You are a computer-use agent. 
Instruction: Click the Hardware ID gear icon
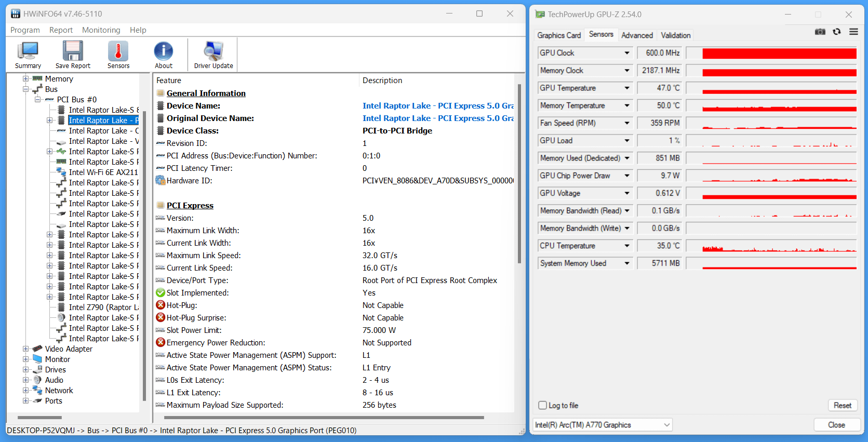pos(161,180)
